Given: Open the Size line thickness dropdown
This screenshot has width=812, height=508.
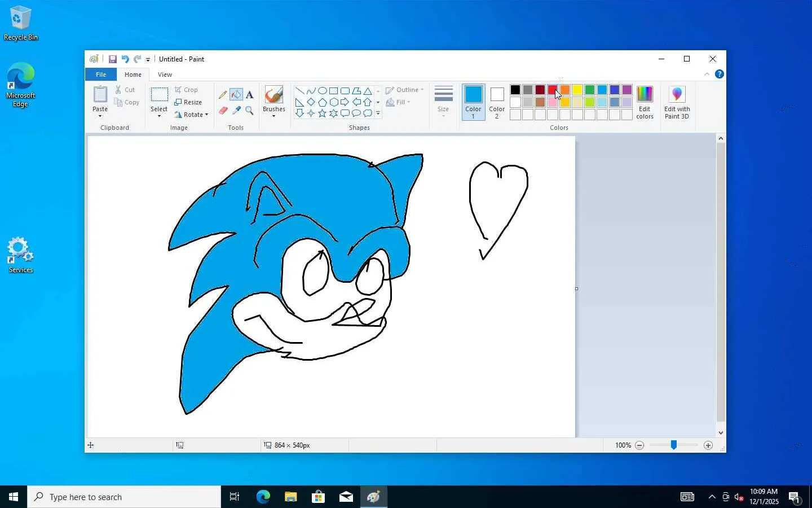Looking at the screenshot, I should click(443, 102).
